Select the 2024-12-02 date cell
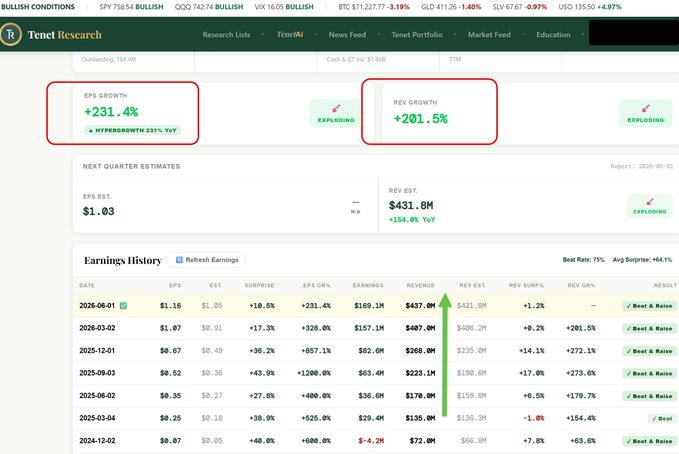The height and width of the screenshot is (454, 679). tap(97, 441)
